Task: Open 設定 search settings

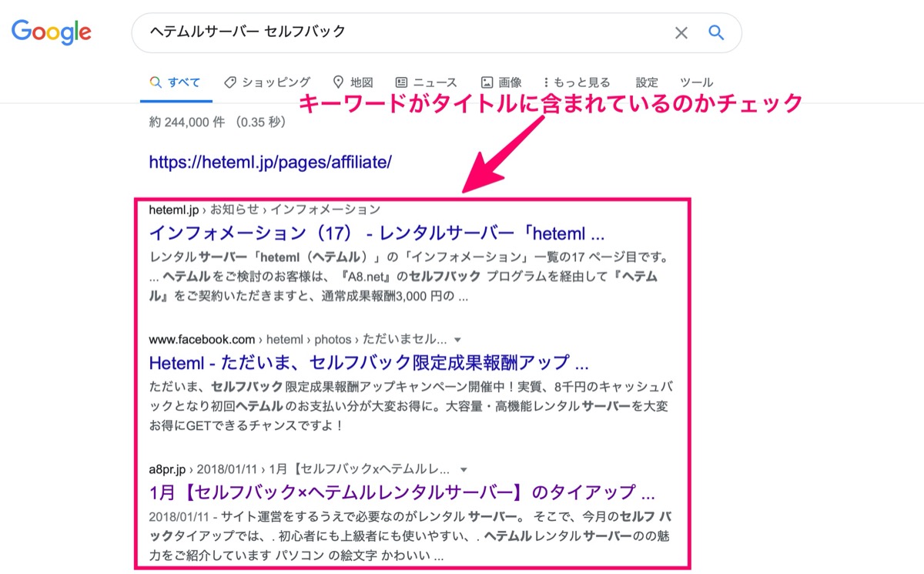Action: (647, 82)
